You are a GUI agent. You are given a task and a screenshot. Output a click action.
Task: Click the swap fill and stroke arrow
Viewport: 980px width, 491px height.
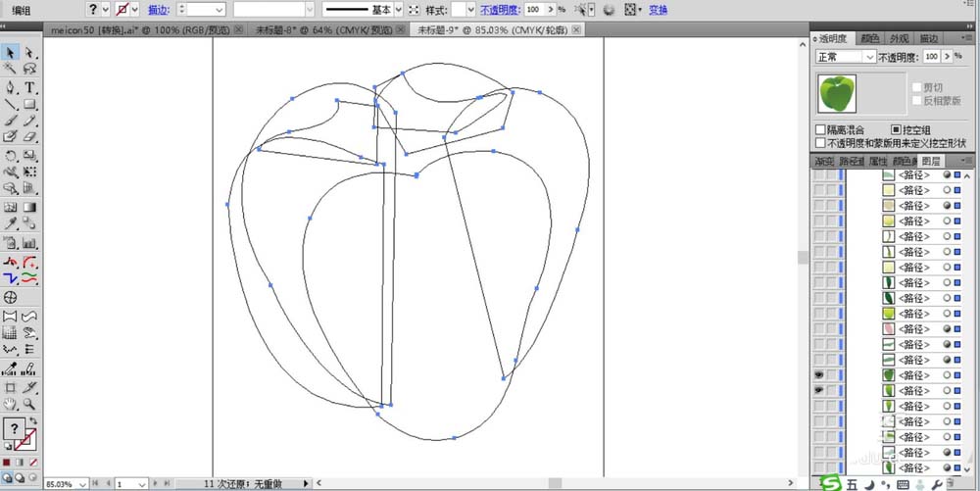pyautogui.click(x=33, y=421)
